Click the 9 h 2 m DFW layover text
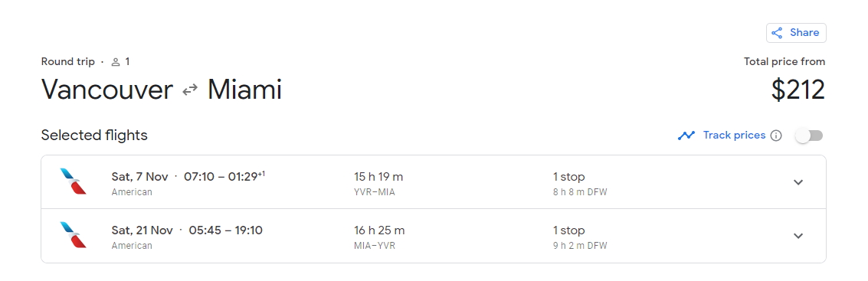868x281 pixels. (x=580, y=246)
